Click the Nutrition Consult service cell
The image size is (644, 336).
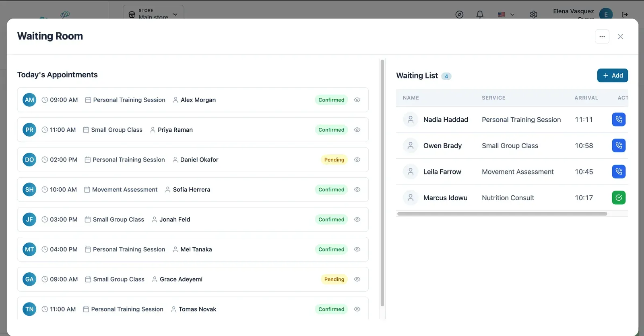(508, 198)
